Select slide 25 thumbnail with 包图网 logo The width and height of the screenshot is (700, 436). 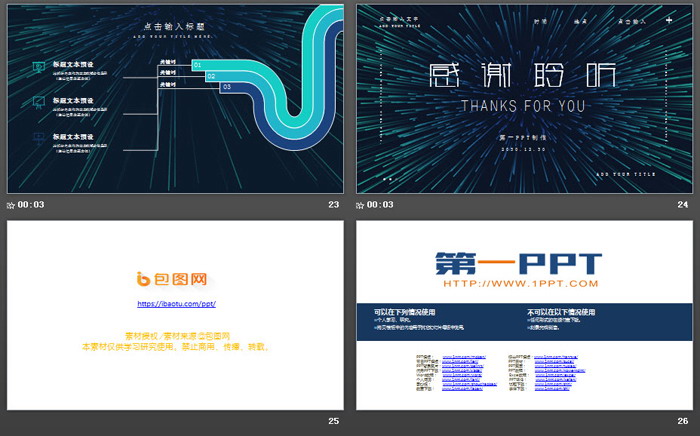point(175,315)
